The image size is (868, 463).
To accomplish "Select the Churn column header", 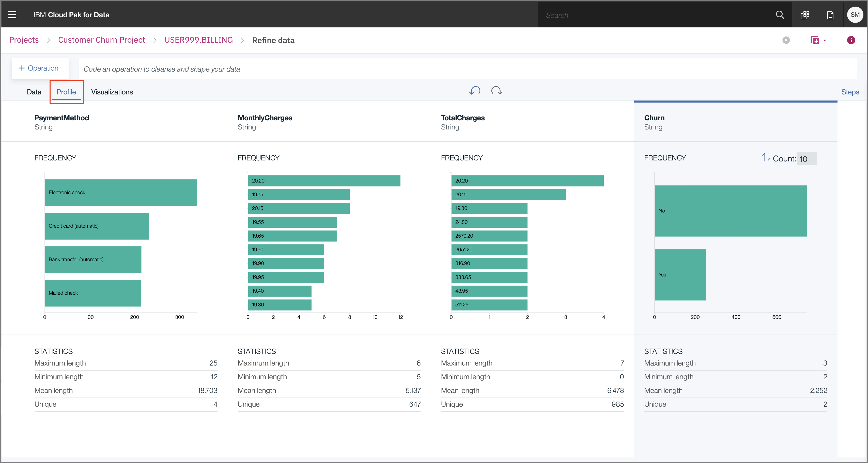I will click(x=654, y=118).
